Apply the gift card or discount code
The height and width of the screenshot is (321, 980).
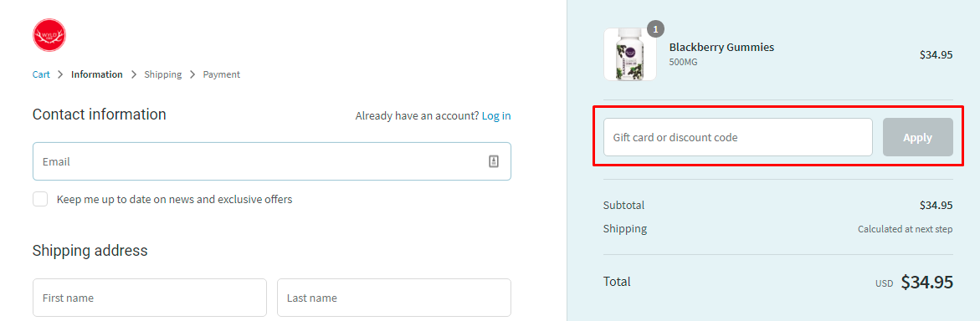[917, 137]
